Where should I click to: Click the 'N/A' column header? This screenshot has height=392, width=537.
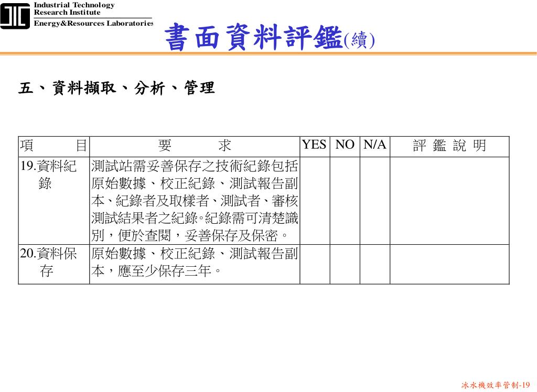[x=375, y=147]
